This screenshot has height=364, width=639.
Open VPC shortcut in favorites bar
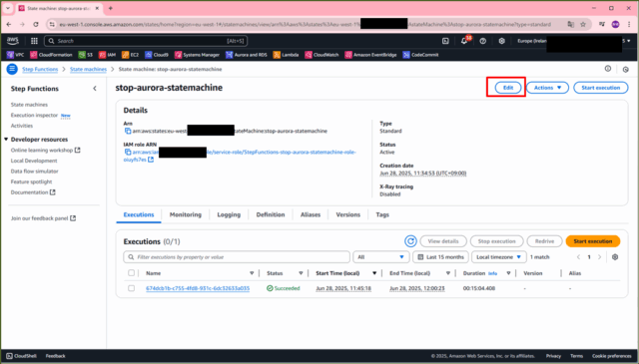(x=16, y=55)
